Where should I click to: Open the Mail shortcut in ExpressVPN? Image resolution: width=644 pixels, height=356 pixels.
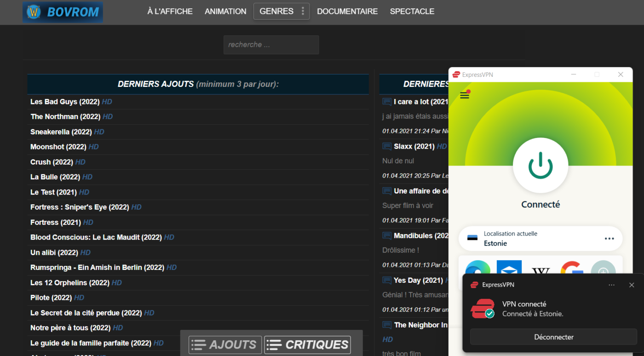pos(509,270)
